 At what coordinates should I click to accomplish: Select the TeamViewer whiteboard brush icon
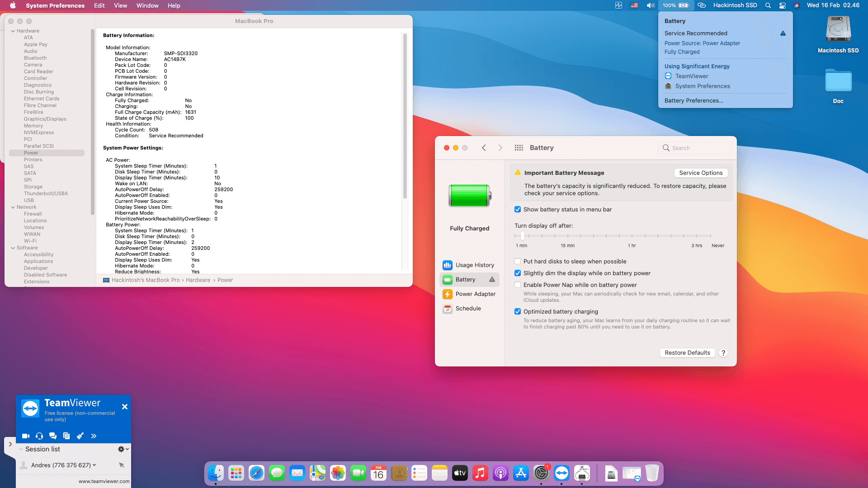point(80,436)
